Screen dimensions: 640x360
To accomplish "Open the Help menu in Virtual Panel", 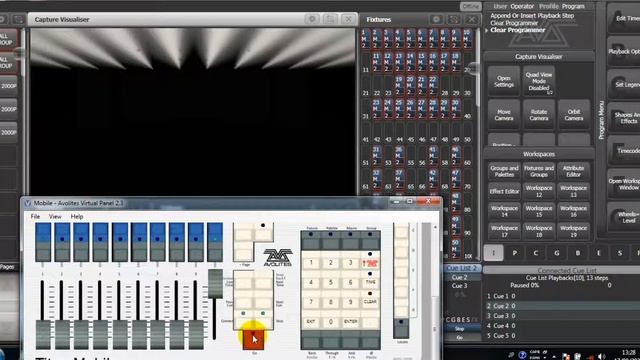I will (77, 216).
